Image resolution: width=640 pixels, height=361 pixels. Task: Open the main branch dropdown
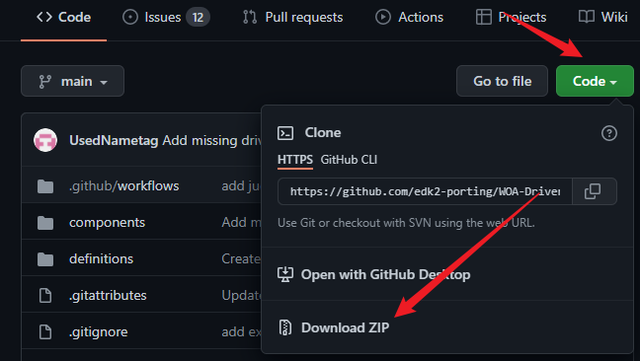point(73,81)
